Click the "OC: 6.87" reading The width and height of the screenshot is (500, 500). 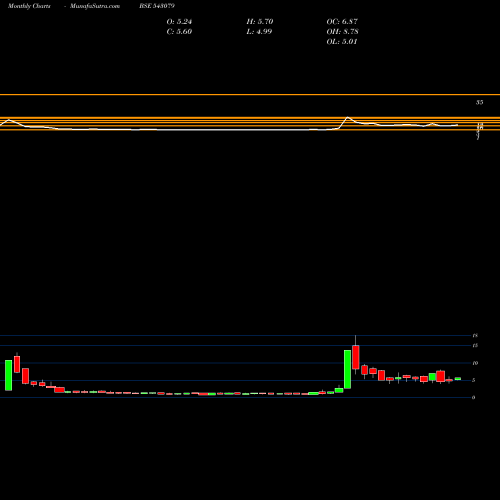point(342,22)
